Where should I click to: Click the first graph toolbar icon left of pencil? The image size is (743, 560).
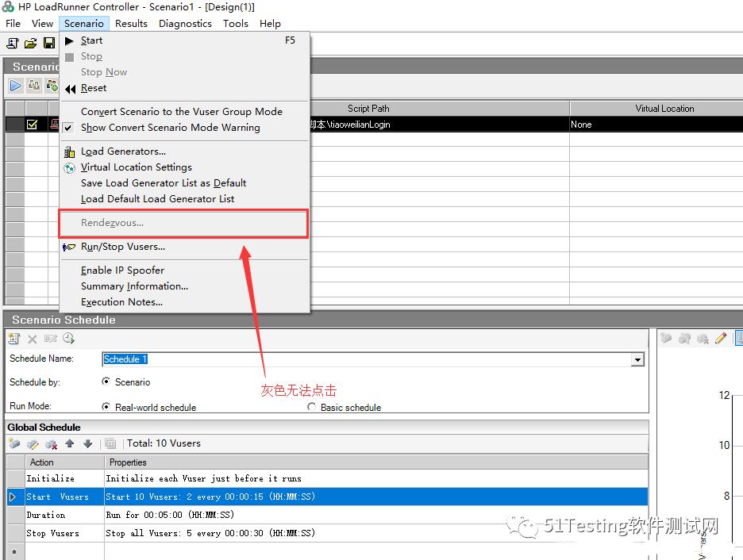point(666,338)
